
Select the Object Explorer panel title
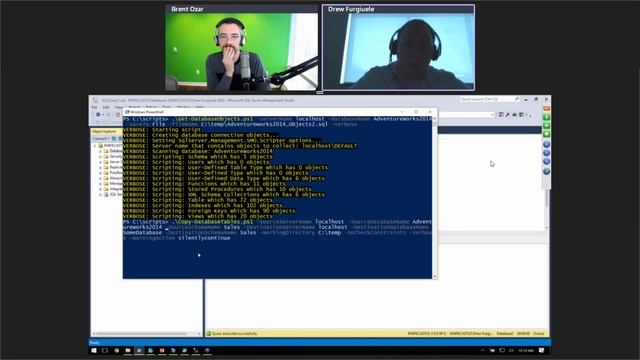[x=104, y=131]
